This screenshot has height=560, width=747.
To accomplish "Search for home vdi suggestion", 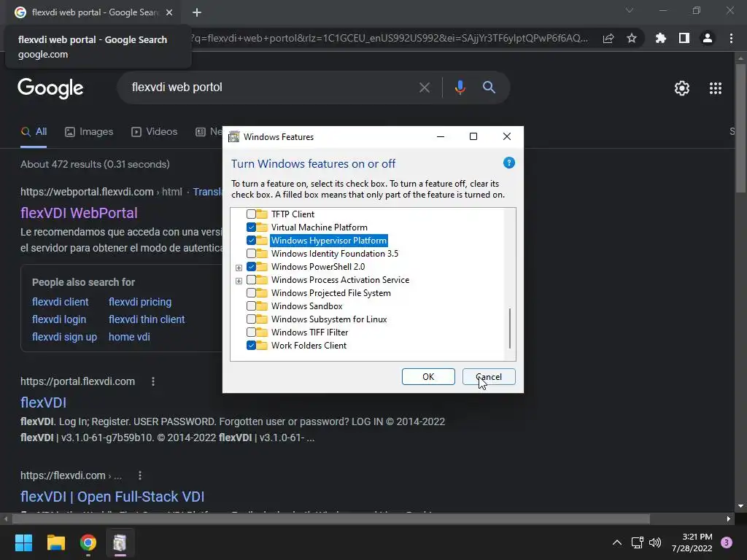I will (129, 337).
